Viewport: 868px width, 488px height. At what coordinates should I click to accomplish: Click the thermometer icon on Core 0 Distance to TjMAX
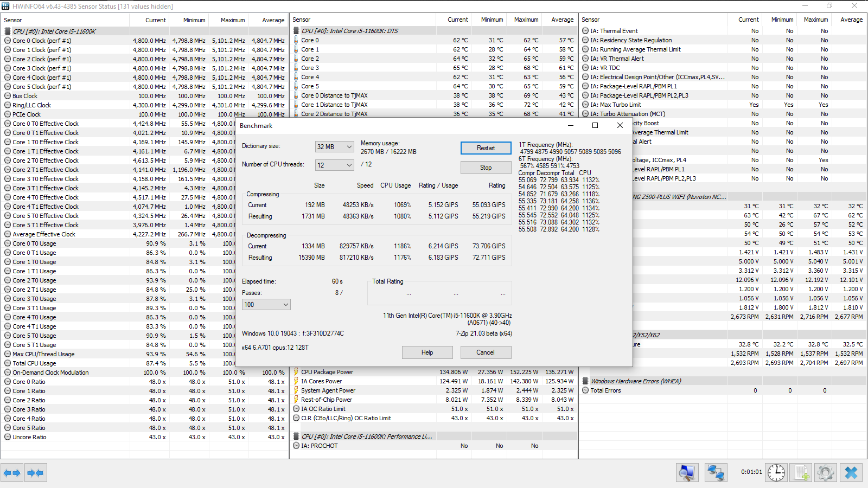[296, 95]
